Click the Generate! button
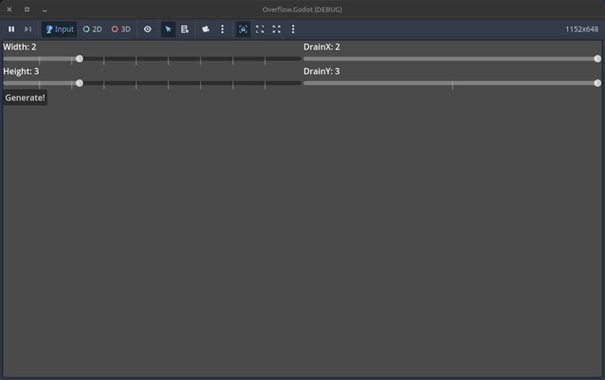 click(25, 98)
